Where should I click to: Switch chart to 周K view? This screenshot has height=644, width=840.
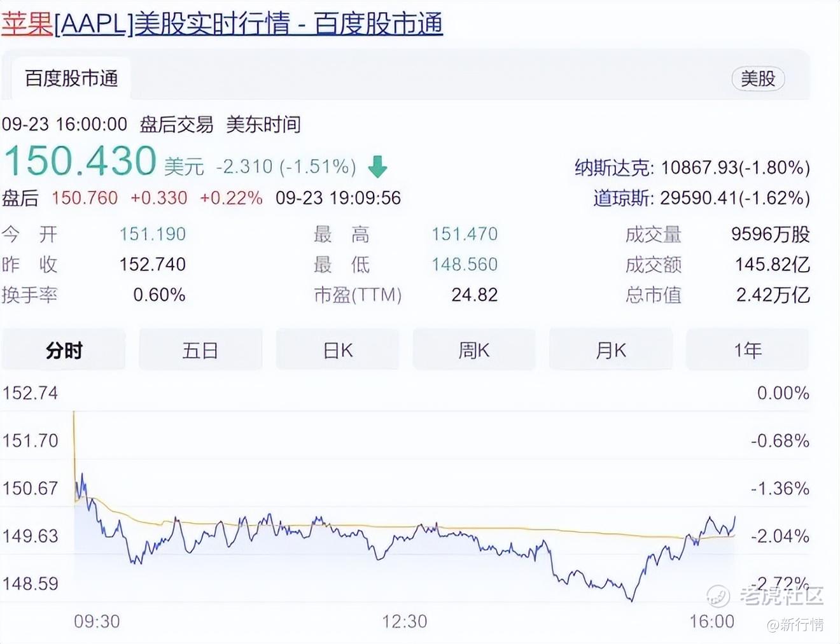tap(474, 350)
